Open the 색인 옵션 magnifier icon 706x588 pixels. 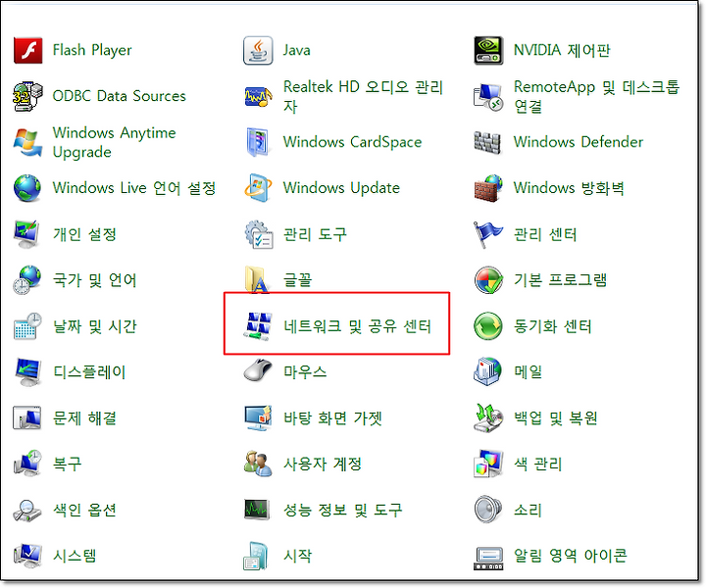[27, 511]
